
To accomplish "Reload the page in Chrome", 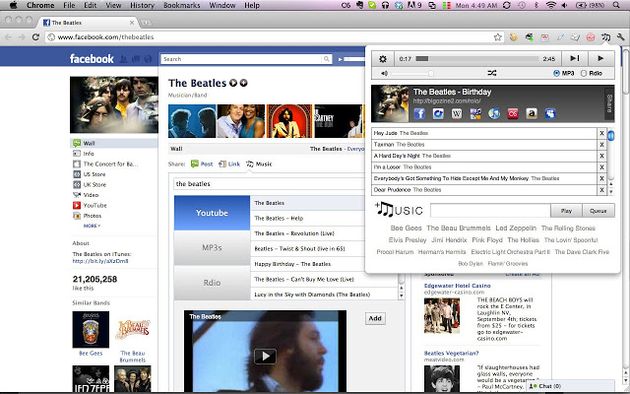I will (x=36, y=37).
